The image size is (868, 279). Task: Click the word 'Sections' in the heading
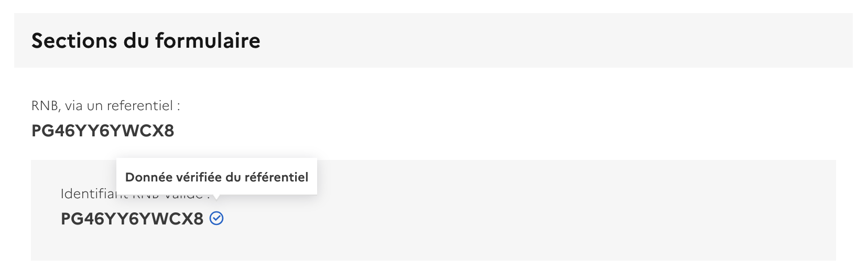tap(74, 41)
